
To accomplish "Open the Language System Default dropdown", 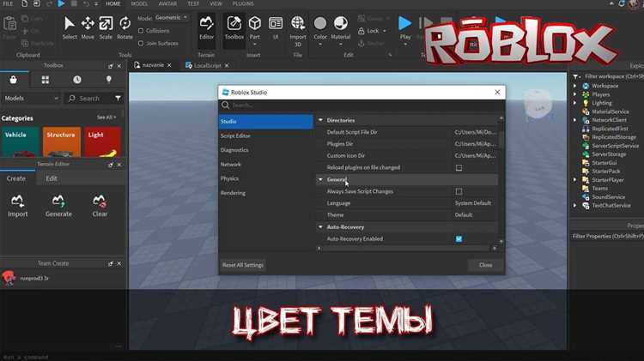I will click(x=475, y=203).
